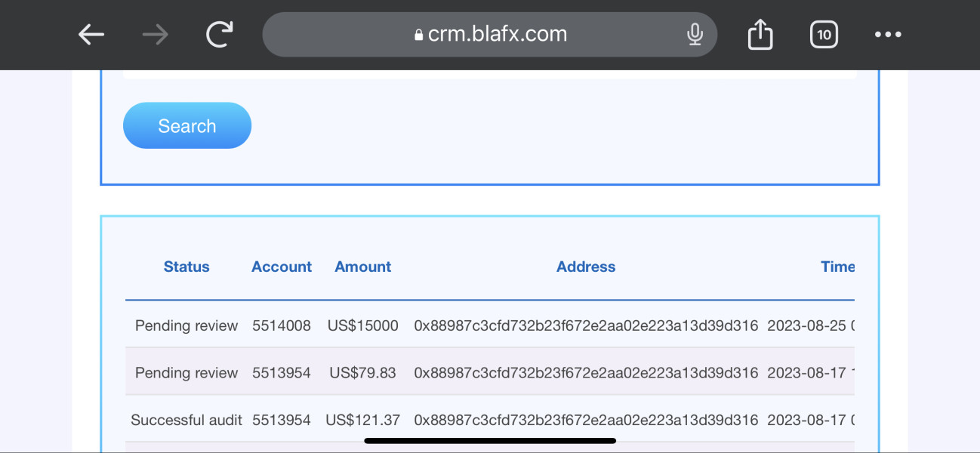This screenshot has height=453, width=980.
Task: Tap the crm.blafx.com address bar
Action: tap(498, 35)
